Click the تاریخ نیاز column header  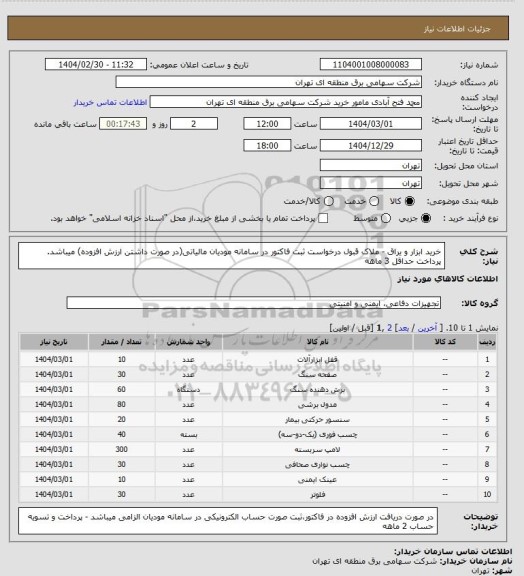point(54,342)
